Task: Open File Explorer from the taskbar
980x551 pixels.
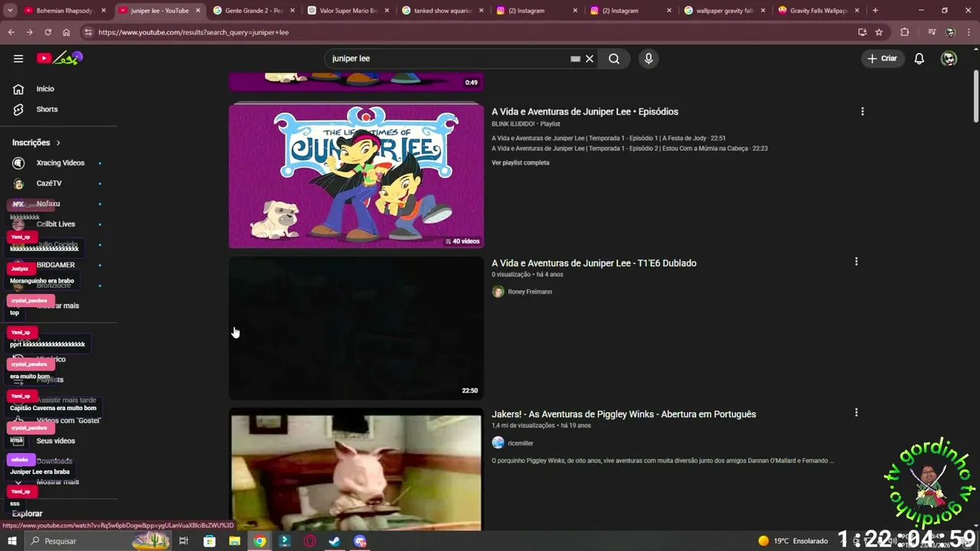Action: (234, 541)
